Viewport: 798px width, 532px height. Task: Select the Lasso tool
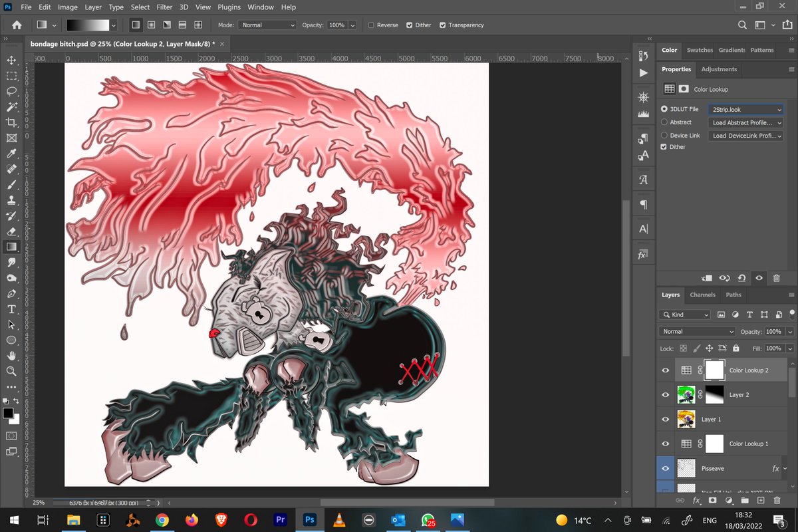point(11,91)
